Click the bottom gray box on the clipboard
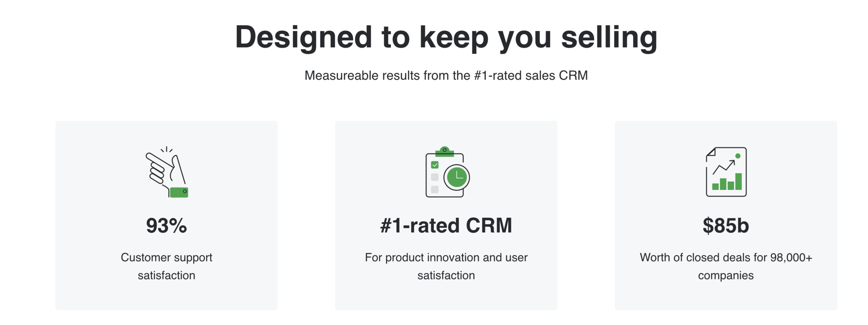Viewport: 868px width, 325px height. (x=435, y=189)
